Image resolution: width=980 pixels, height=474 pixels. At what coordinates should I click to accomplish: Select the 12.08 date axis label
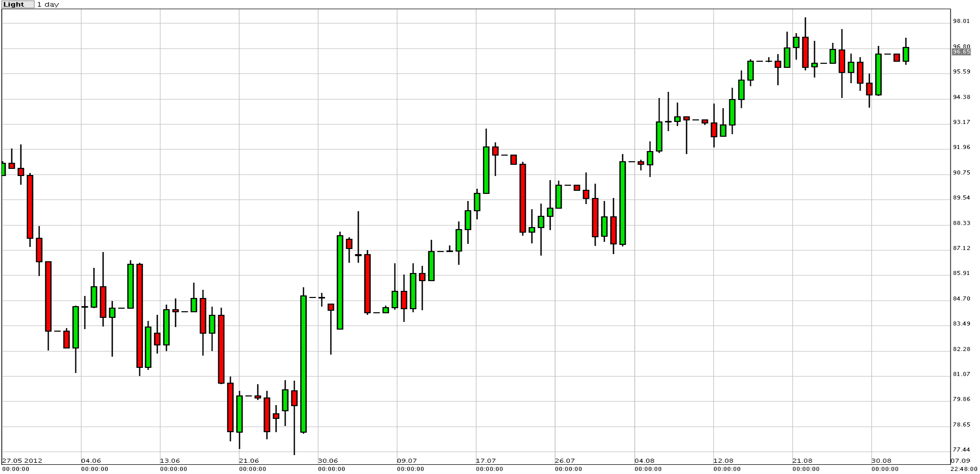(x=723, y=461)
